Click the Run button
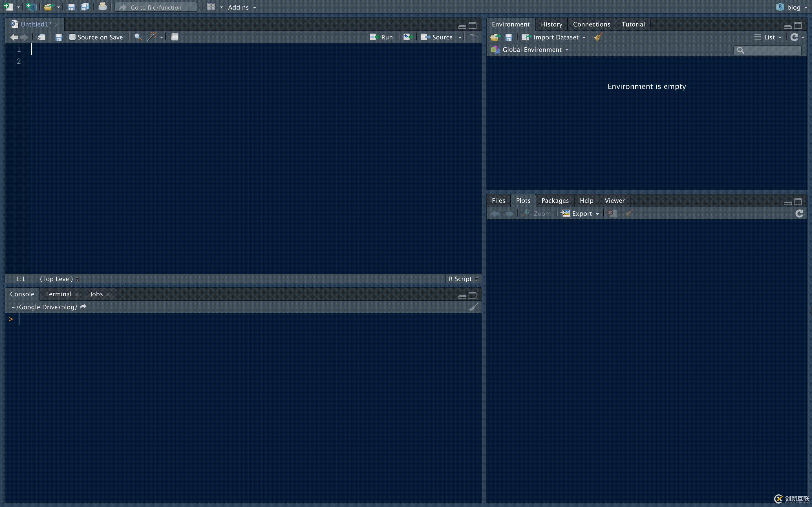 [x=381, y=37]
